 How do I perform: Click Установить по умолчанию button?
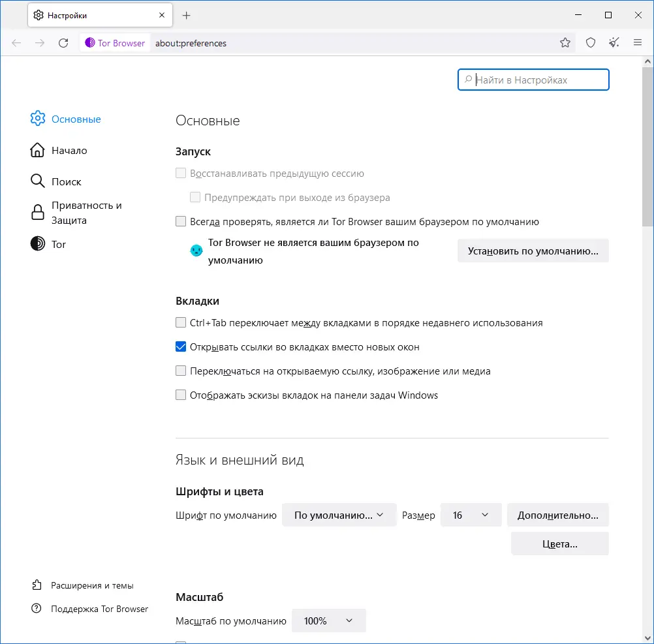533,251
